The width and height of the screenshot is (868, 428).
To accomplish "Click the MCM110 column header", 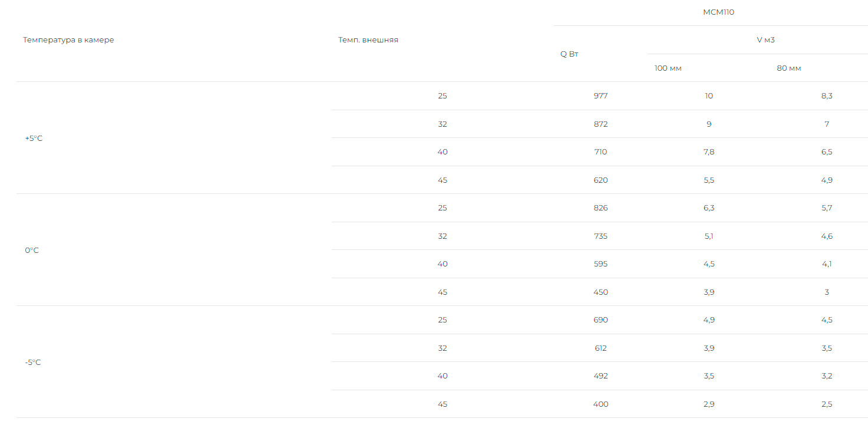I will click(718, 12).
